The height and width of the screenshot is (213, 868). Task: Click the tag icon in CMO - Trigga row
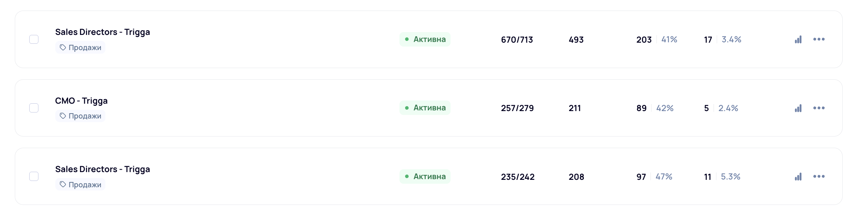tap(63, 116)
